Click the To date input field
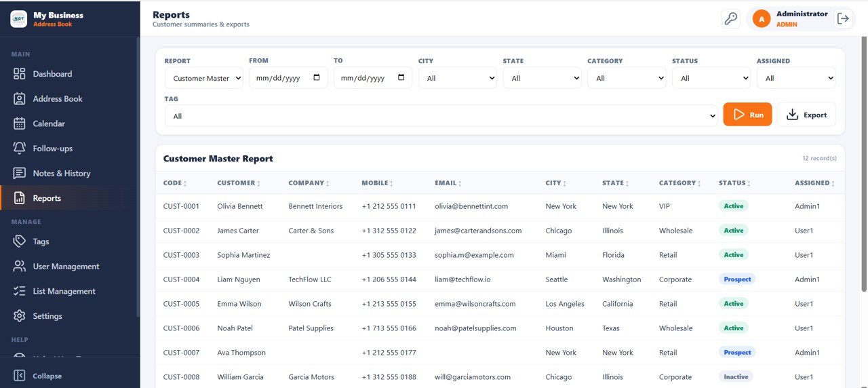This screenshot has height=388, width=868. 373,78
